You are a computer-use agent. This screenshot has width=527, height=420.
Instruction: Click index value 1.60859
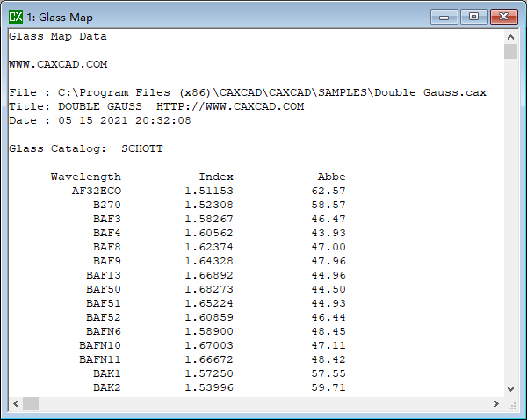click(209, 317)
